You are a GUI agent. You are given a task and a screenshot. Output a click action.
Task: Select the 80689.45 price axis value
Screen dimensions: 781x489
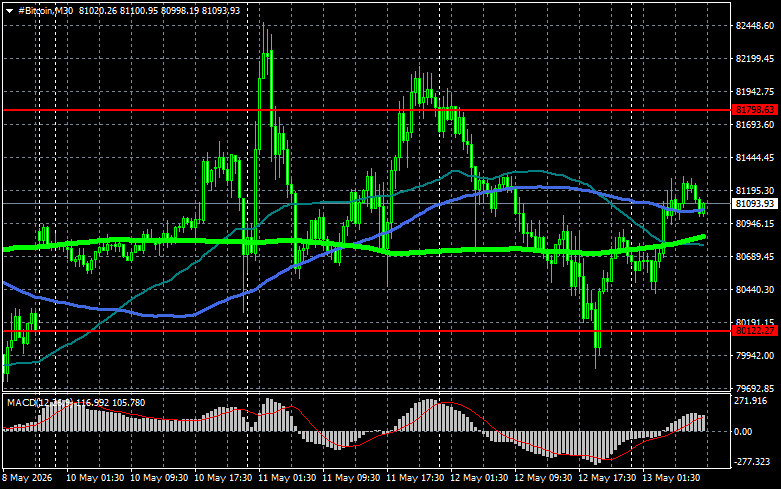[755, 256]
